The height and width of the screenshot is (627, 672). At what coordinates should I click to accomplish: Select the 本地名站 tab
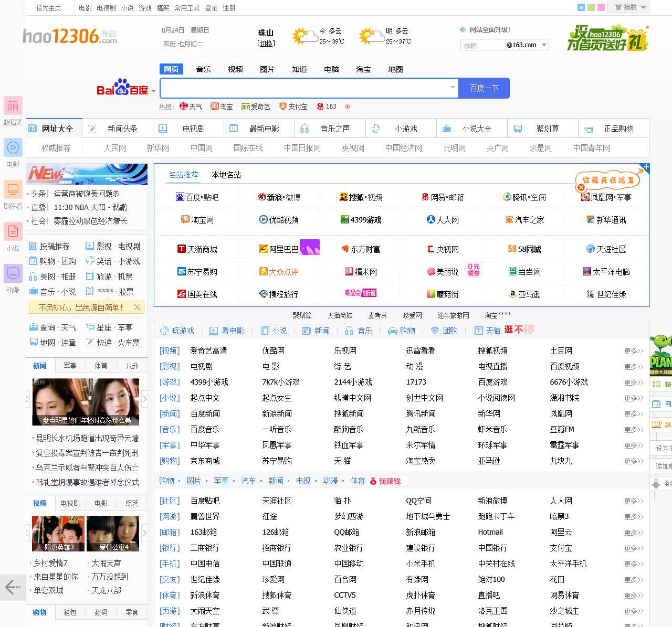click(x=226, y=175)
